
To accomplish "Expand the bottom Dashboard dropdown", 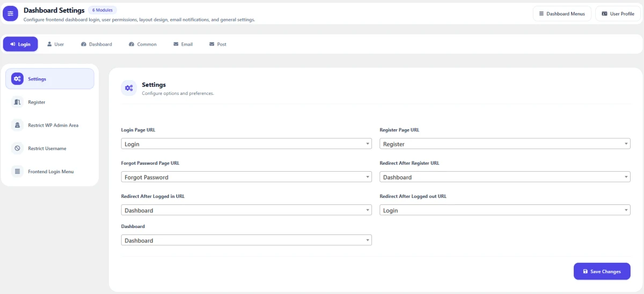I will (246, 240).
